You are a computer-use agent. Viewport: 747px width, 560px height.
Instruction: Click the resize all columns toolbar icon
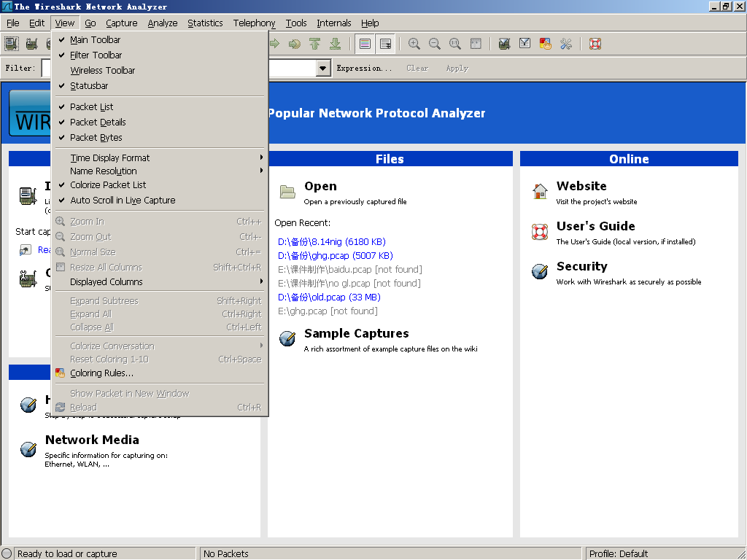click(476, 44)
